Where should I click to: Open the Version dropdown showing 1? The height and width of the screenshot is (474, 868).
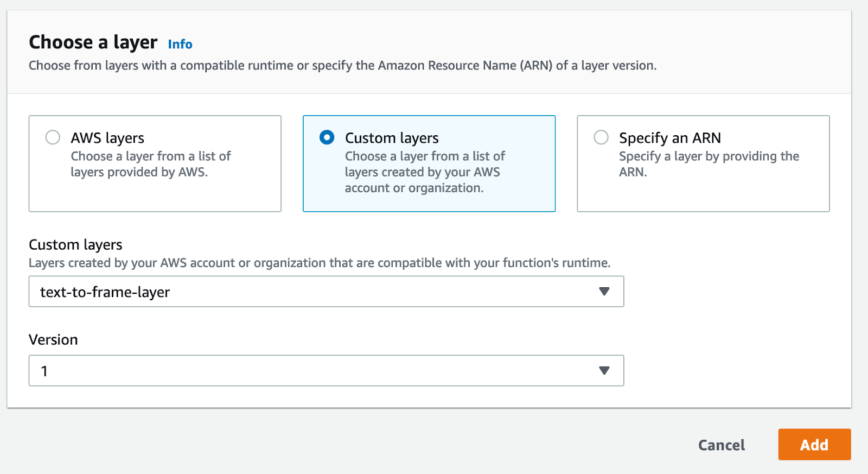coord(326,371)
